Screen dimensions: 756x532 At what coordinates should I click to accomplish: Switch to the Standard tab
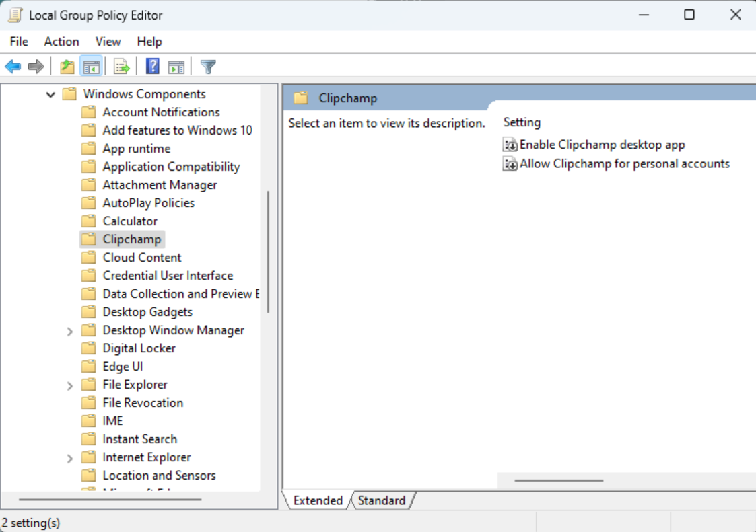pos(381,500)
